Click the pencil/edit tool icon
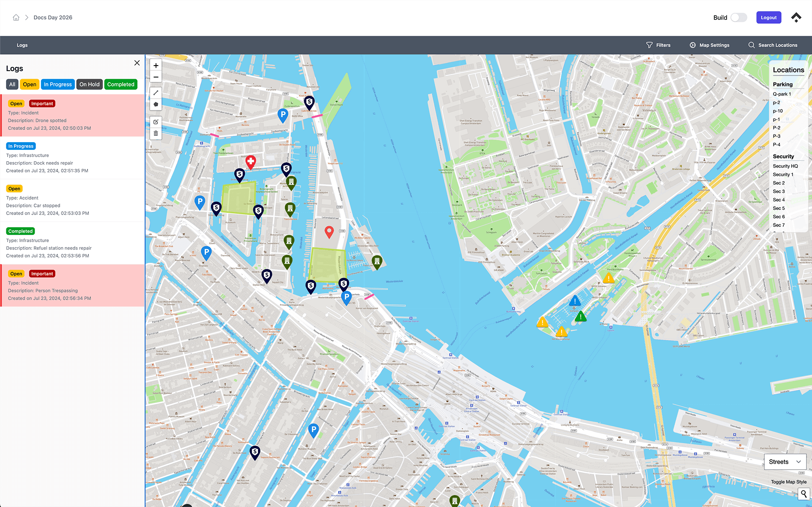Viewport: 812px width, 507px height. click(x=156, y=121)
